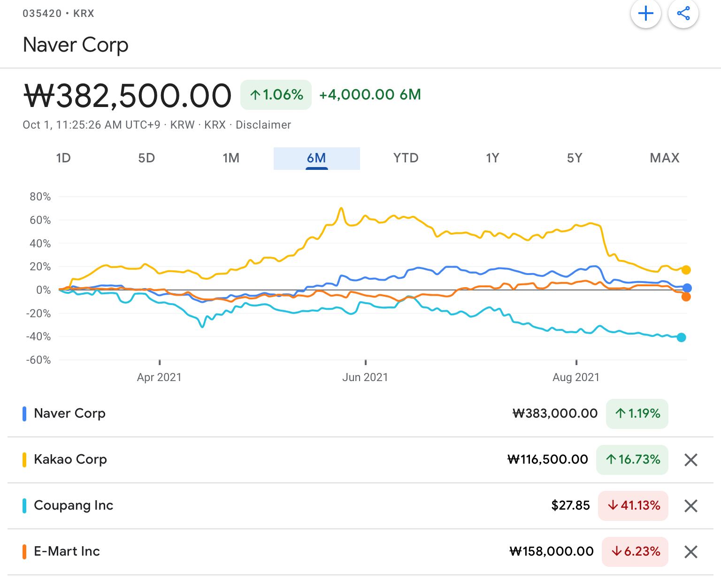Click the Coupang $27.85 price
Image resolution: width=721 pixels, height=588 pixels.
point(570,505)
